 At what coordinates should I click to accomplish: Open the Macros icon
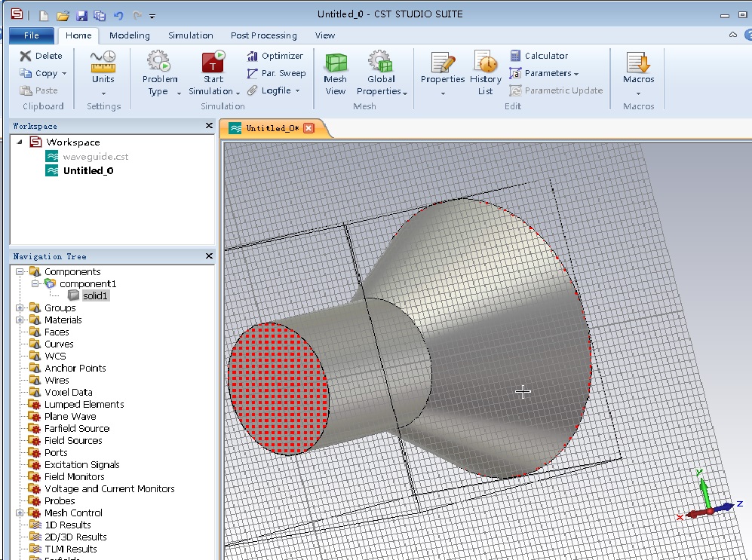coord(638,62)
